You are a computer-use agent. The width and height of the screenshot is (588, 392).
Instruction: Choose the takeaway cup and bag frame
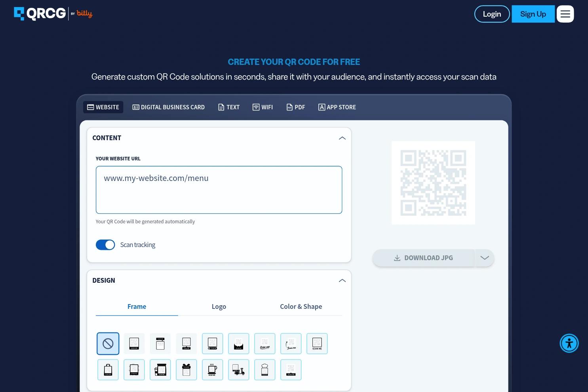[160, 370]
